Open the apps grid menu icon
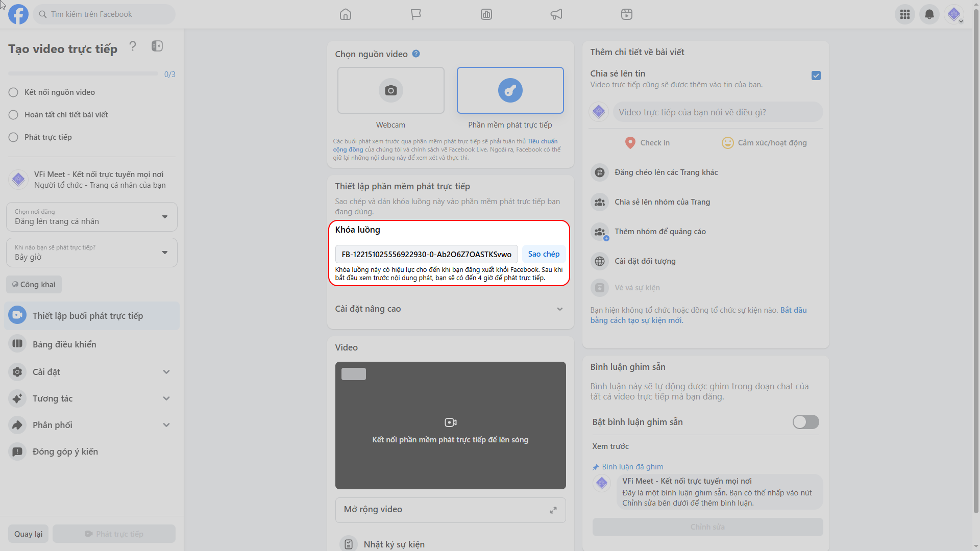980x551 pixels. [x=904, y=14]
